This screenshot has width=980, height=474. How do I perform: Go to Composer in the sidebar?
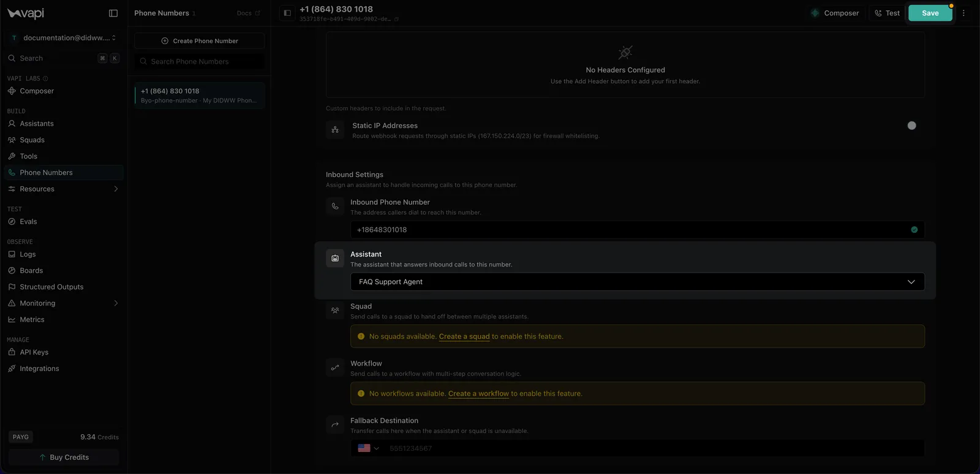[64, 91]
